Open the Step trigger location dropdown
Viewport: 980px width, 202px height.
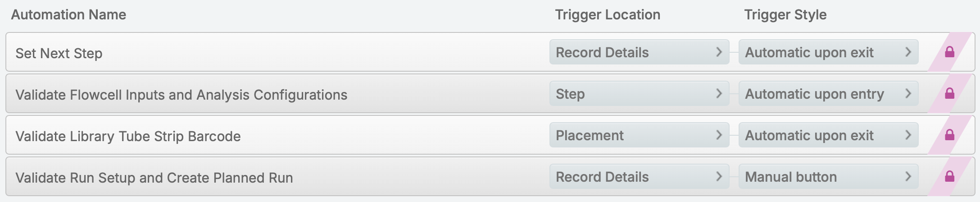pyautogui.click(x=639, y=94)
